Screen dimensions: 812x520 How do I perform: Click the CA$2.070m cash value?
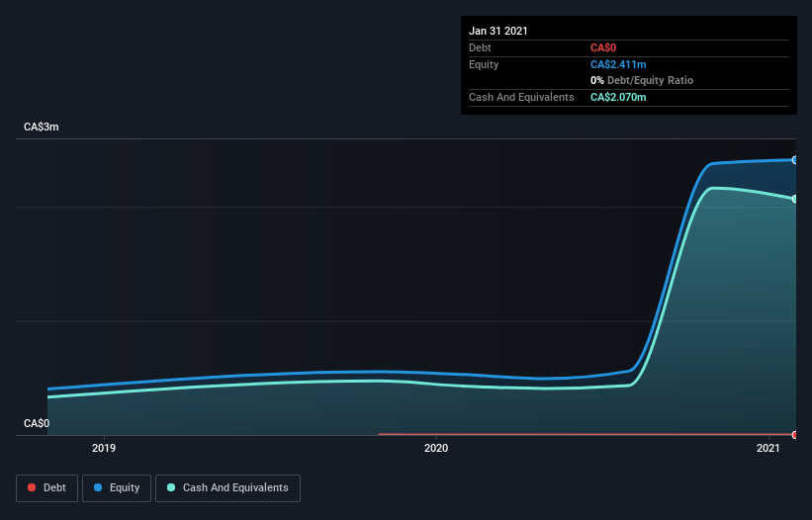pyautogui.click(x=618, y=97)
